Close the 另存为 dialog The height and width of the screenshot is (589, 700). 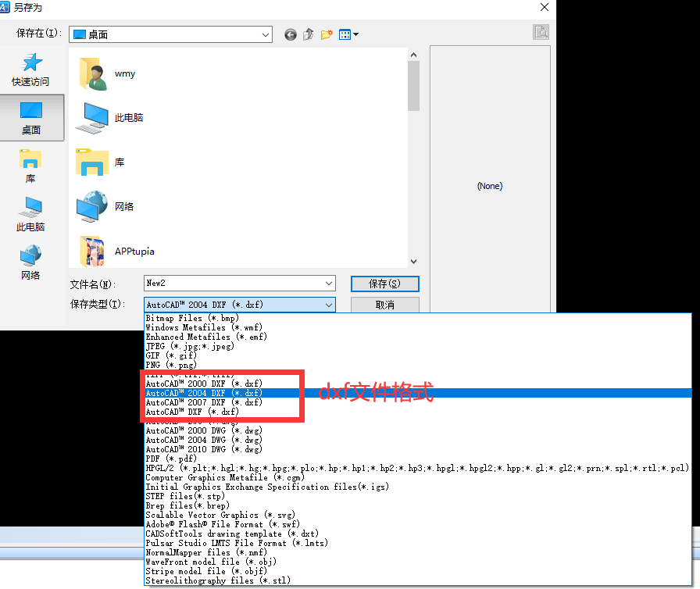(x=545, y=7)
